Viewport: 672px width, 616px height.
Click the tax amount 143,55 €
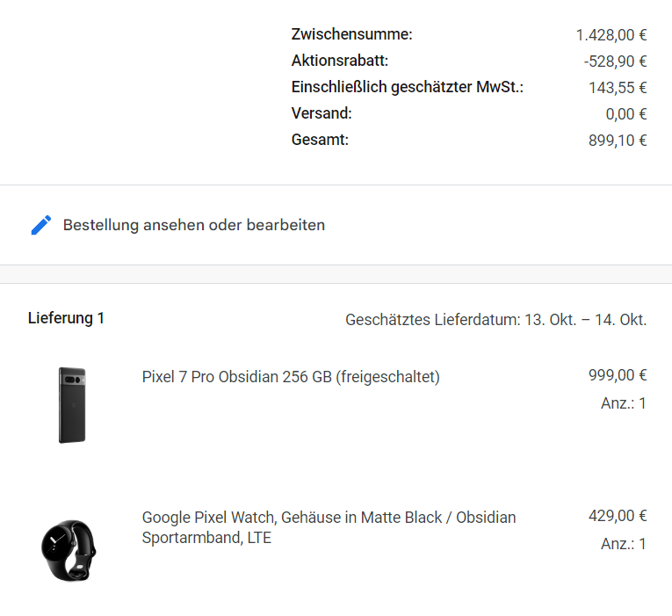coord(618,88)
